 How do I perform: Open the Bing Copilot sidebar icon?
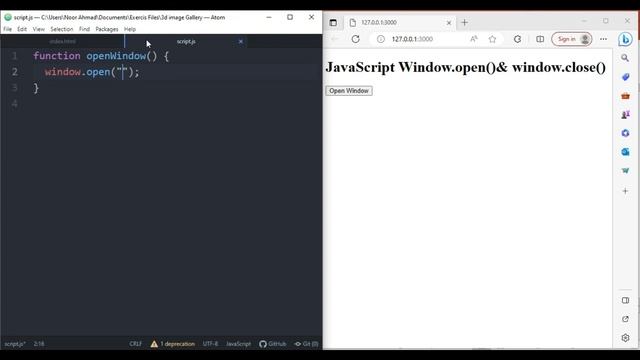tap(625, 39)
